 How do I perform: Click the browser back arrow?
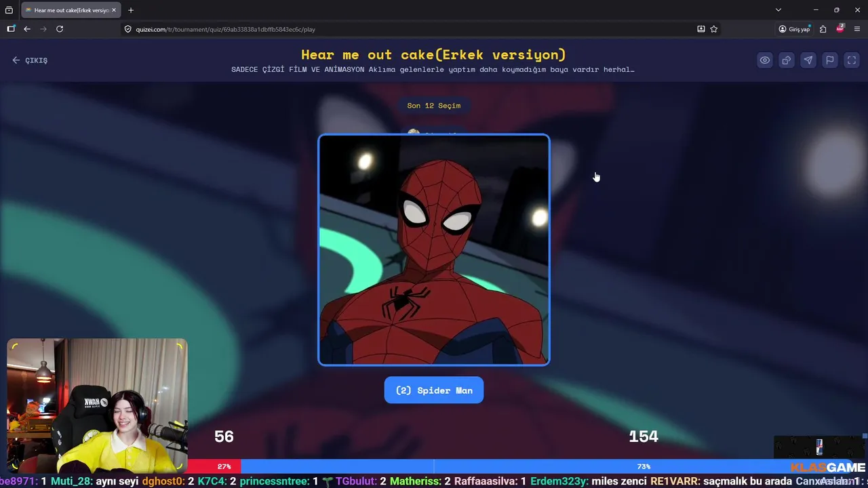click(27, 29)
